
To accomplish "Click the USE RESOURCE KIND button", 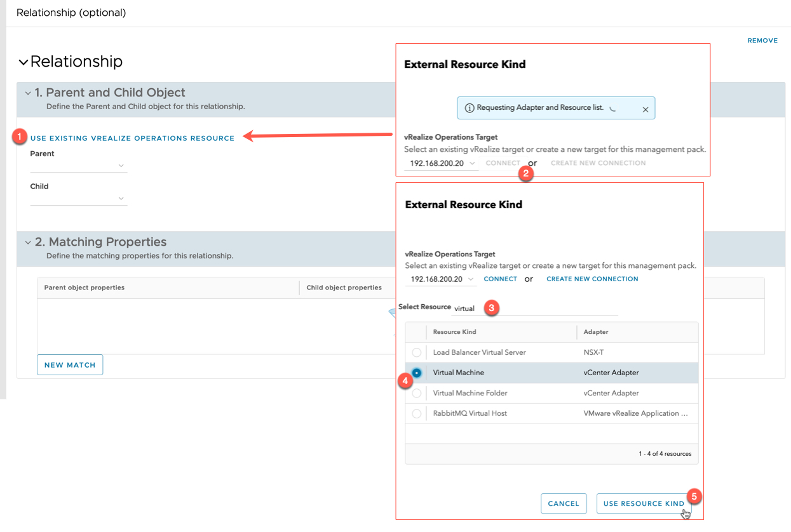I will [x=644, y=503].
